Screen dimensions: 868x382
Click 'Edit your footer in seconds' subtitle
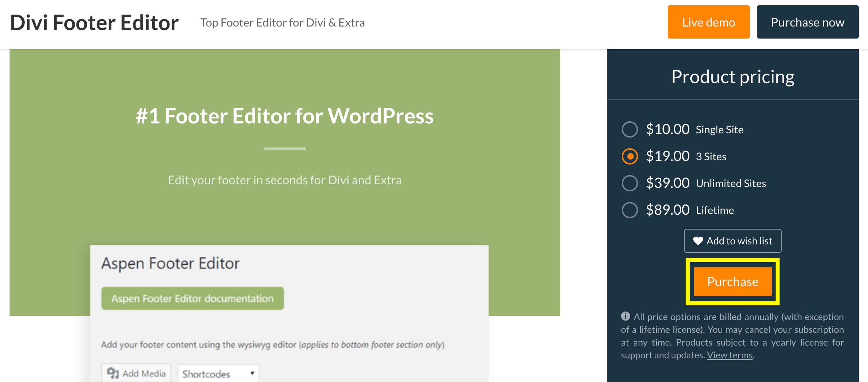click(x=285, y=180)
